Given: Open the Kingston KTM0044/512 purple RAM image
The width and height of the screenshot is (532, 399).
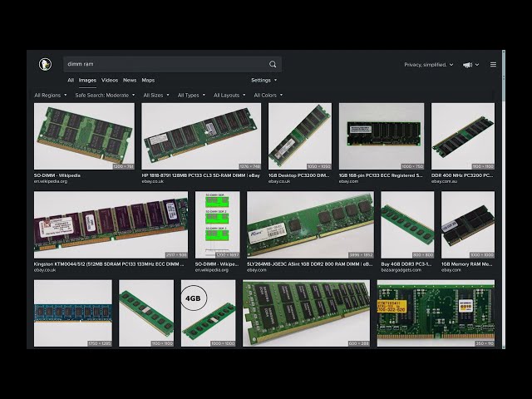Looking at the screenshot, I should tap(111, 224).
